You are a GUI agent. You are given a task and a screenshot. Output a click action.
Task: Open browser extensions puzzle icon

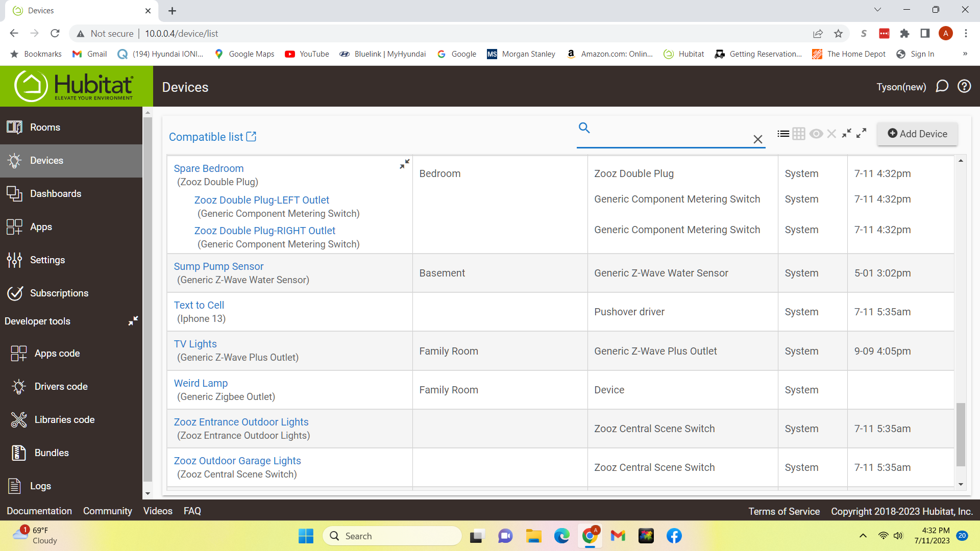click(904, 34)
